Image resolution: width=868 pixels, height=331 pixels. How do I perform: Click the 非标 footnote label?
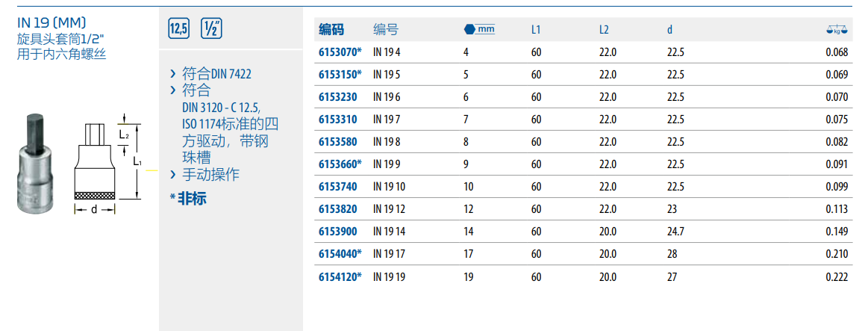191,198
